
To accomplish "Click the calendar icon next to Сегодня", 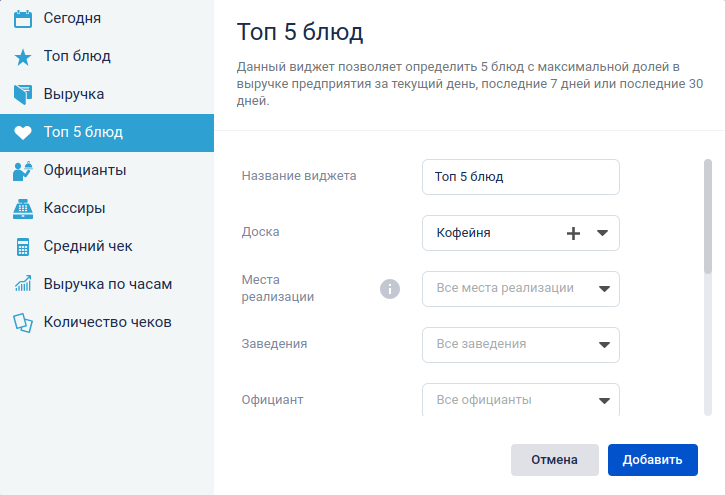I will point(23,19).
